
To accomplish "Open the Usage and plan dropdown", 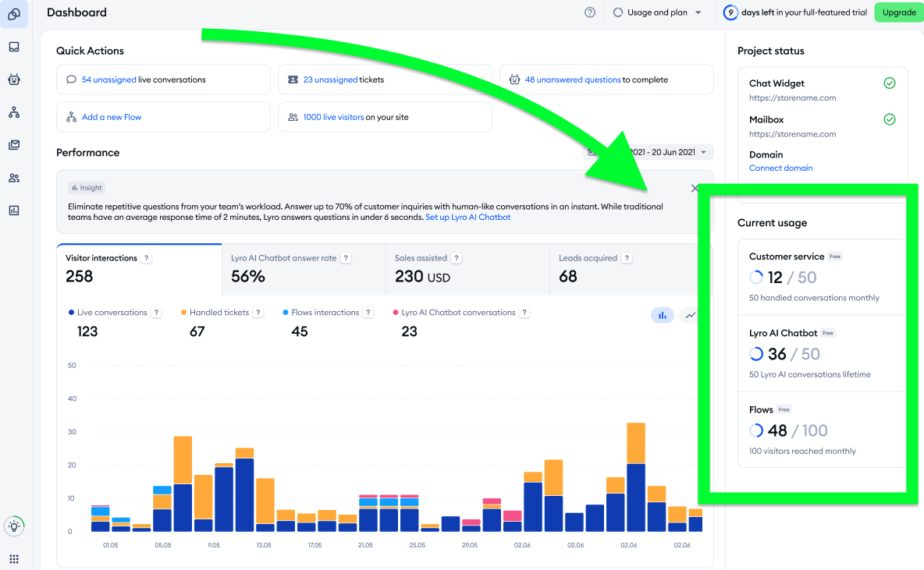I will tap(658, 12).
